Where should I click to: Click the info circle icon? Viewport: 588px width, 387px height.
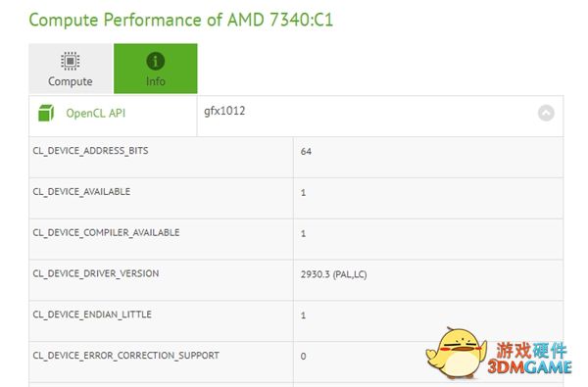click(x=155, y=61)
